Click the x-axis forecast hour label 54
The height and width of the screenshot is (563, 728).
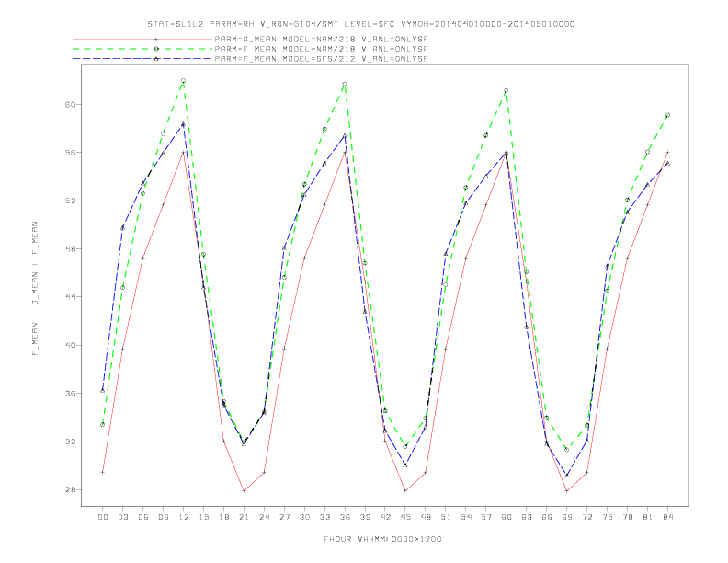[x=466, y=517]
